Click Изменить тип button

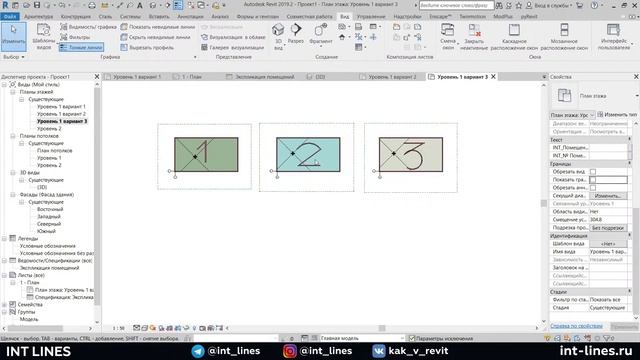[617, 115]
